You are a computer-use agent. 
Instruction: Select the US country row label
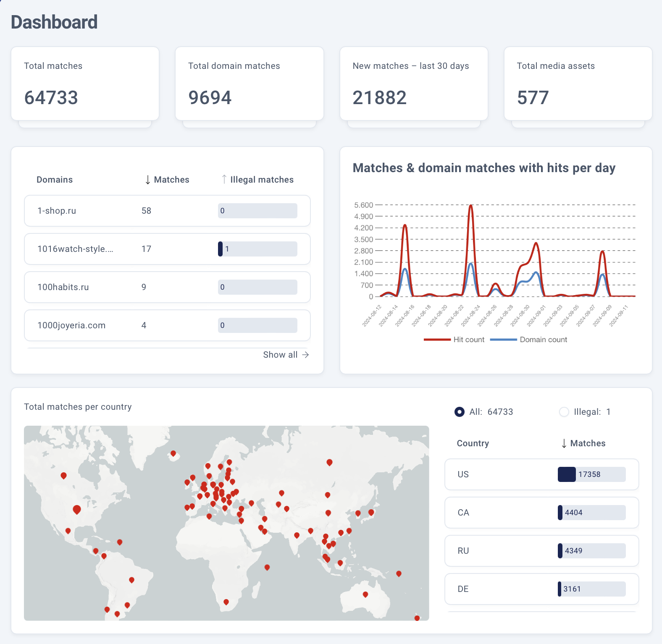pos(463,474)
